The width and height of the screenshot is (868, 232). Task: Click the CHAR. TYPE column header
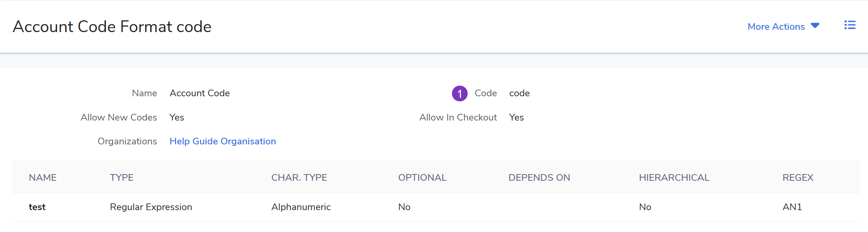tap(299, 178)
